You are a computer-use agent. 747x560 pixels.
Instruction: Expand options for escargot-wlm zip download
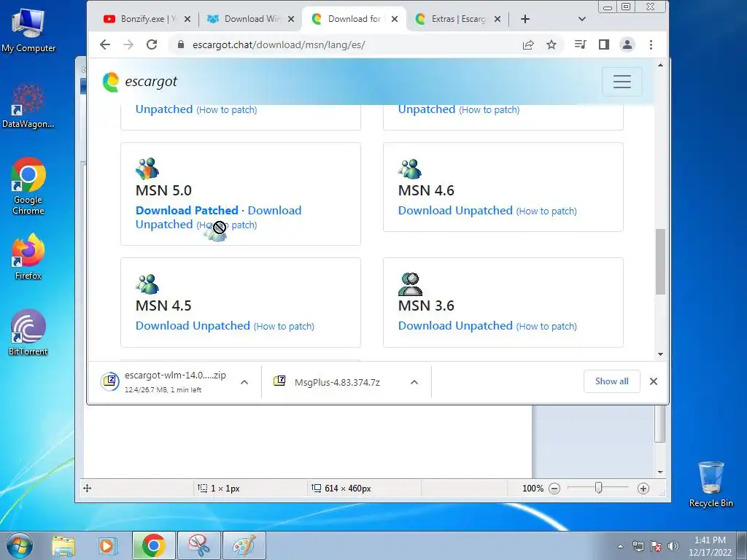[244, 382]
